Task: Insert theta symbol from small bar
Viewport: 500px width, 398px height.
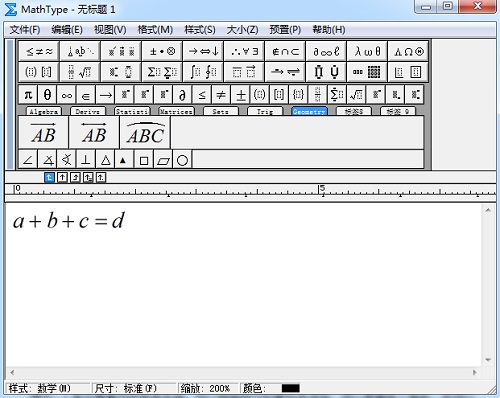Action: click(47, 95)
